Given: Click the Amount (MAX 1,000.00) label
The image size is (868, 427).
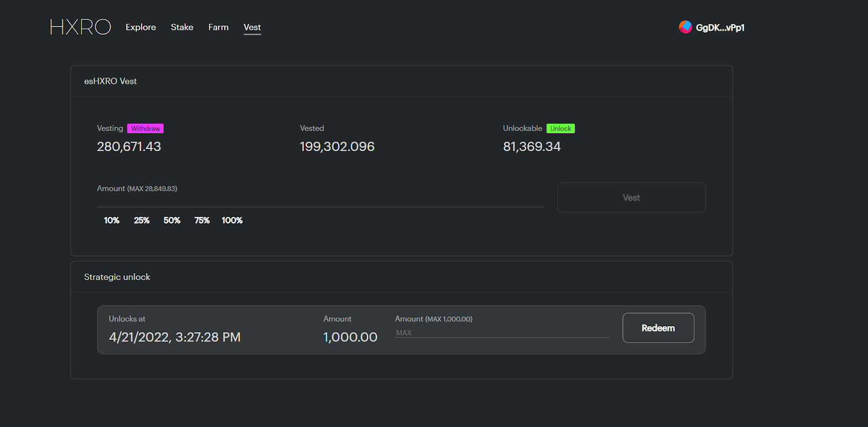Looking at the screenshot, I should click(x=433, y=319).
